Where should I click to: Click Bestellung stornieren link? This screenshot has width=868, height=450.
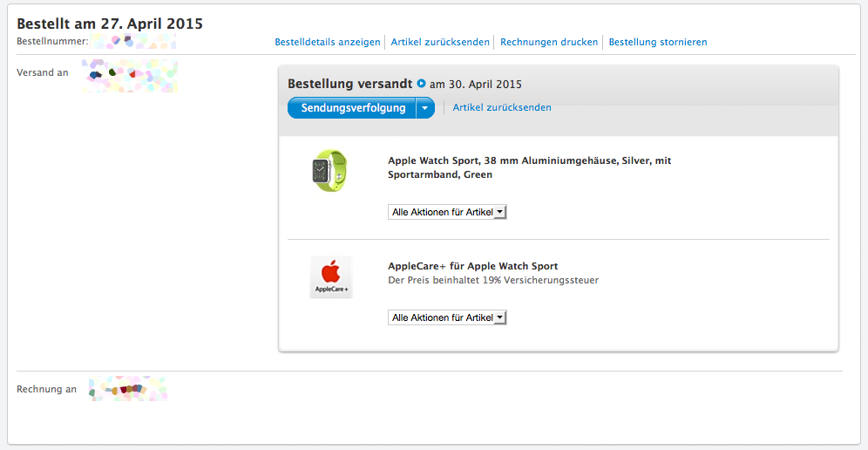click(x=658, y=42)
